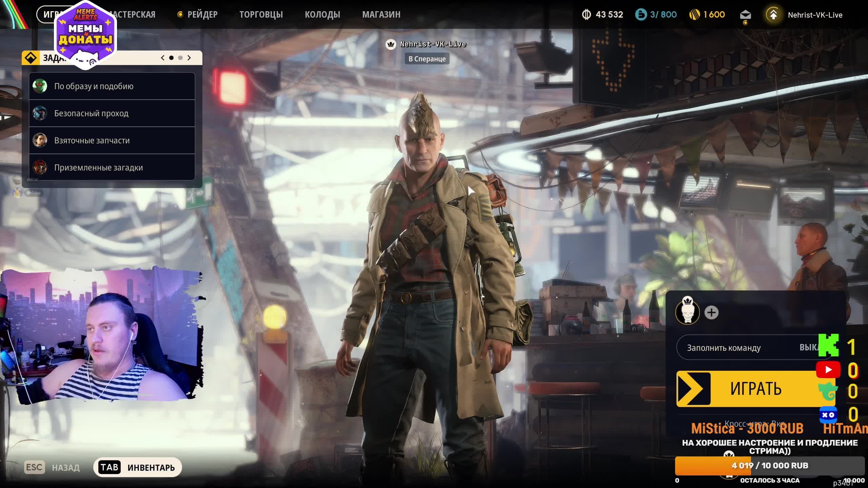Click the coins currency icon
The image size is (868, 488).
[x=586, y=15]
